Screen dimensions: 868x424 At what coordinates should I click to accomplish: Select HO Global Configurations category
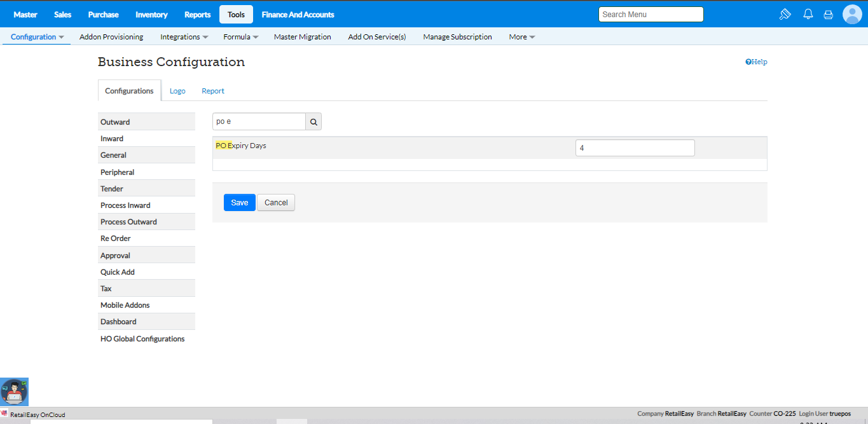coord(146,339)
